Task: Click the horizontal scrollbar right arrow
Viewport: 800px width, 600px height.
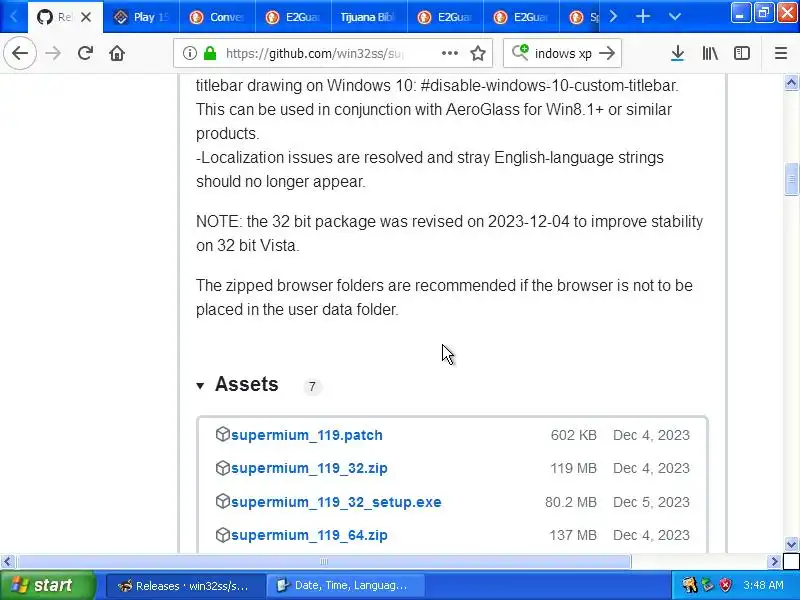Action: pos(774,562)
